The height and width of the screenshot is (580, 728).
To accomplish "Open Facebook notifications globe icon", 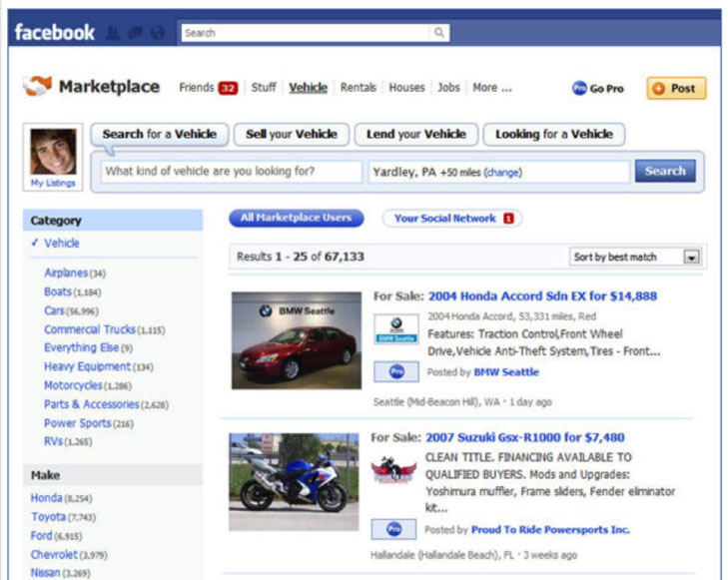I will click(x=159, y=33).
